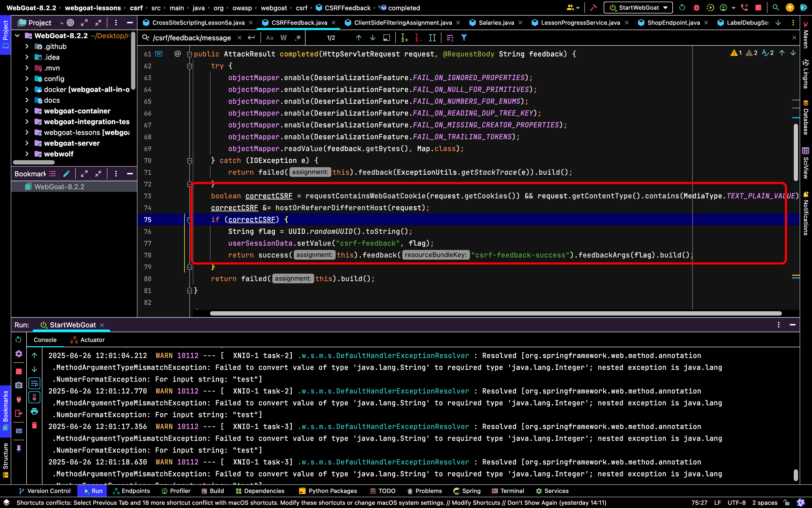This screenshot has width=812, height=508.
Task: Click the edit bookmark pencil icon
Action: (66, 174)
